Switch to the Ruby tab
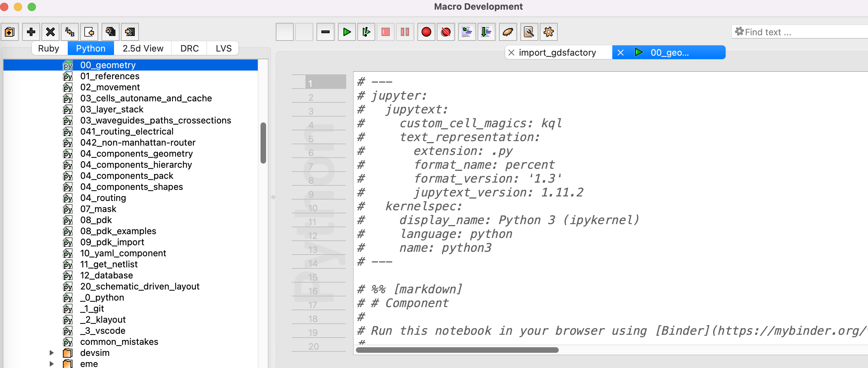This screenshot has width=868, height=368. (x=49, y=48)
